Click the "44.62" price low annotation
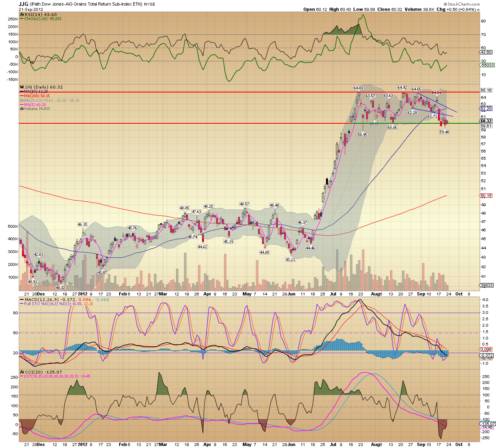 (x=202, y=247)
